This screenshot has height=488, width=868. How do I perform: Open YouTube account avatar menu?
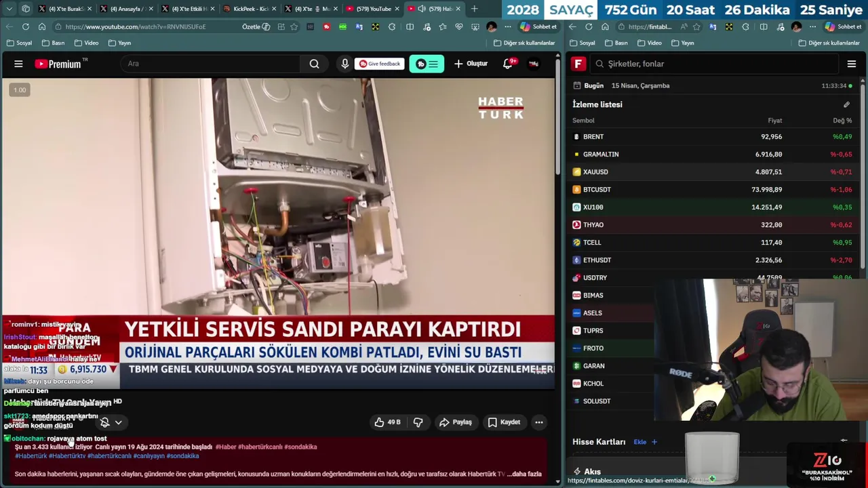tap(534, 64)
